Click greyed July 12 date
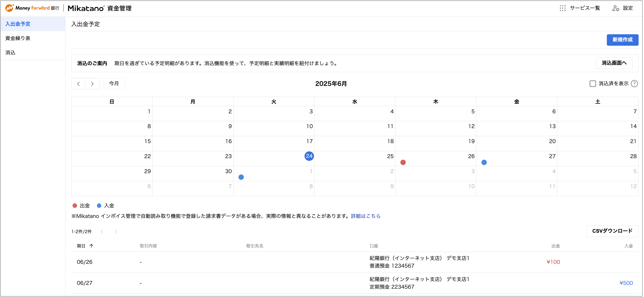 pyautogui.click(x=633, y=186)
